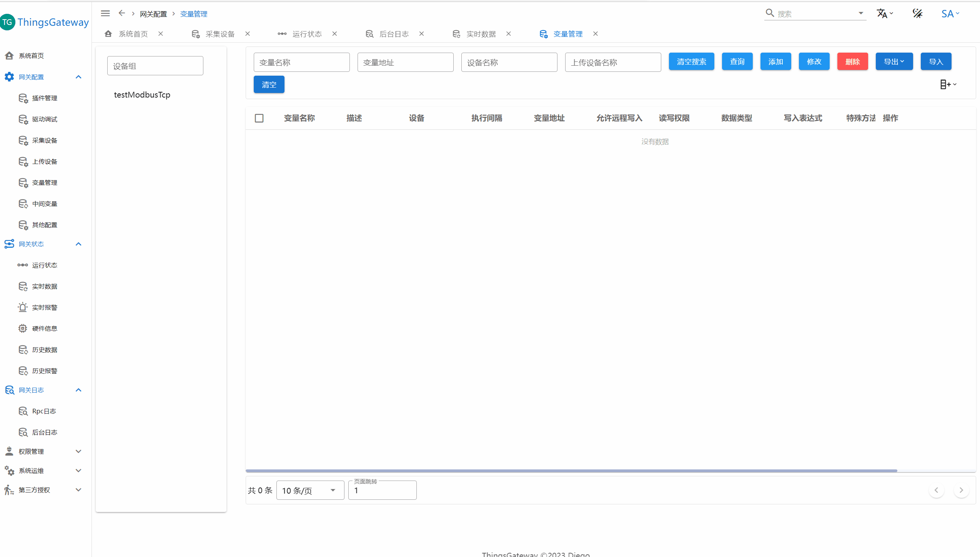
Task: Click the search magnifier icon
Action: [770, 13]
